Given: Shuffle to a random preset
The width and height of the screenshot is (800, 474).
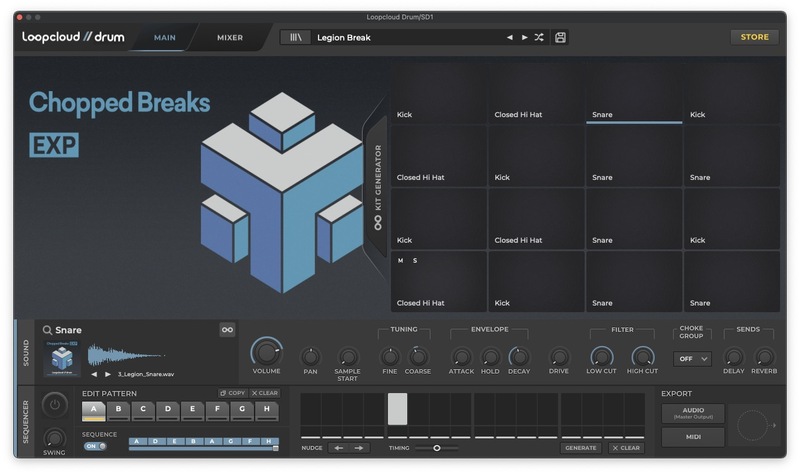Looking at the screenshot, I should 539,37.
